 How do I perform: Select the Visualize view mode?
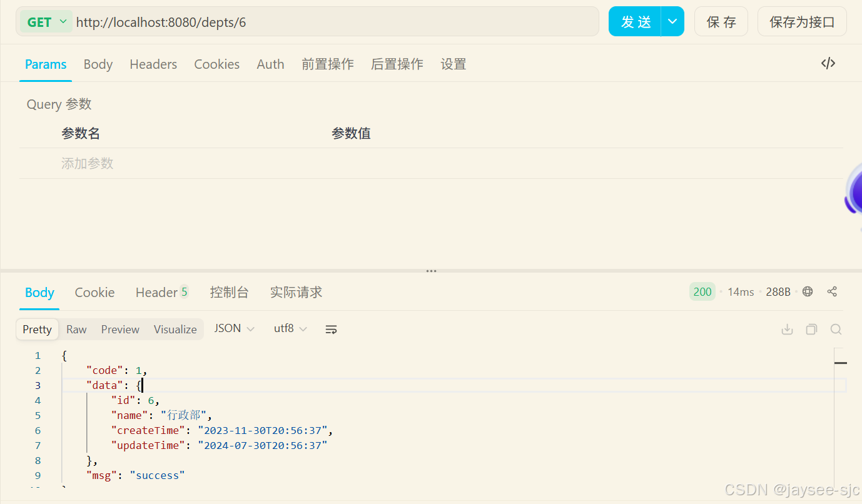coord(175,330)
